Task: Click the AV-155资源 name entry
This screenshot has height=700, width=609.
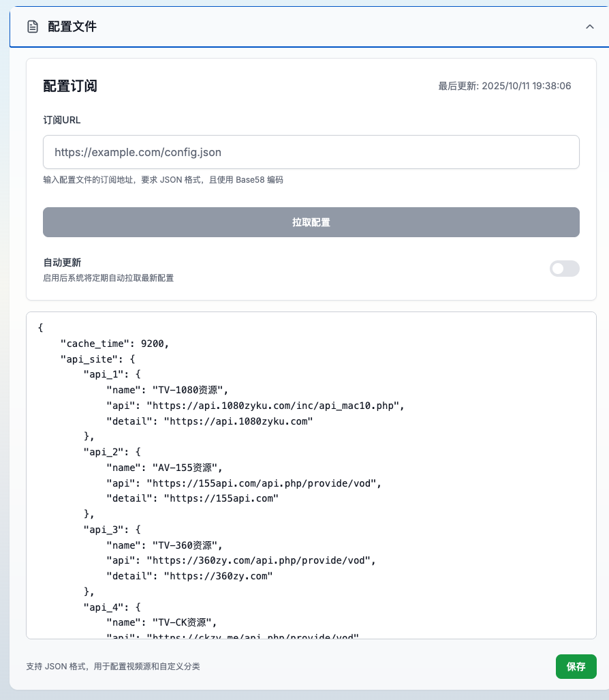Action: [x=164, y=468]
